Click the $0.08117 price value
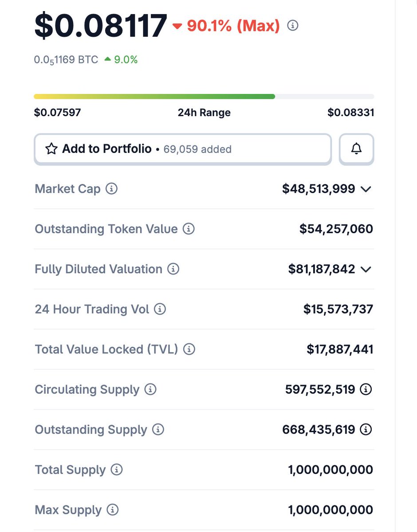 click(x=101, y=26)
